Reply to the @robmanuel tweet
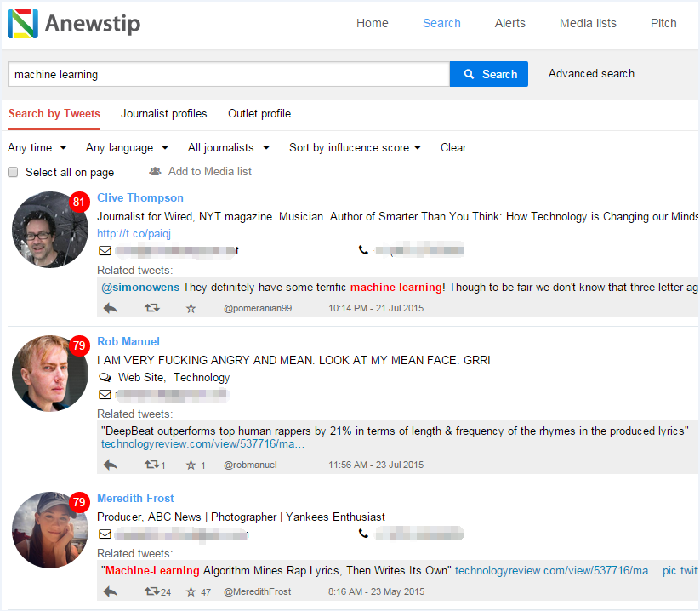The height and width of the screenshot is (611, 700). (x=111, y=465)
